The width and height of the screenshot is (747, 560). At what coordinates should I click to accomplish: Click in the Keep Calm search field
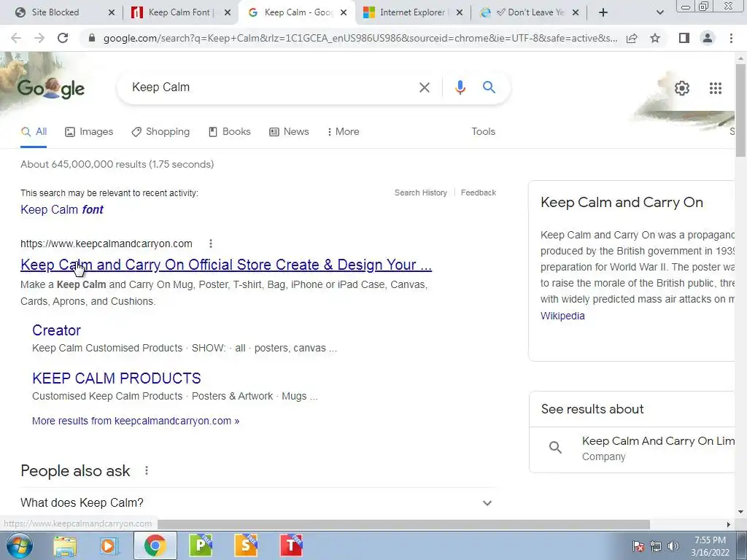[271, 87]
